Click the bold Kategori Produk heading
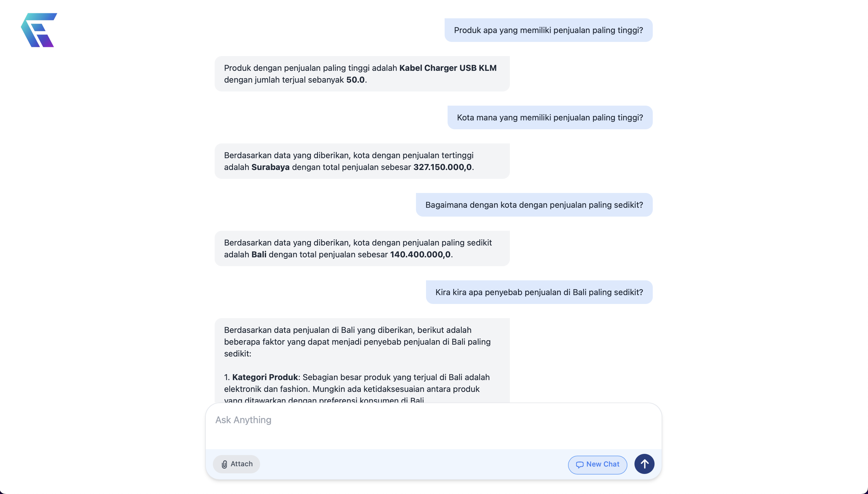Image resolution: width=868 pixels, height=494 pixels. (265, 377)
